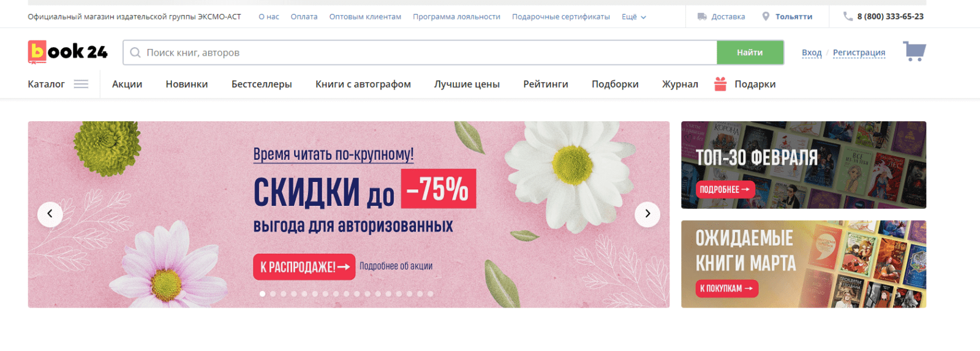Click the phone handset icon
The width and height of the screenshot is (980, 351).
(x=848, y=17)
